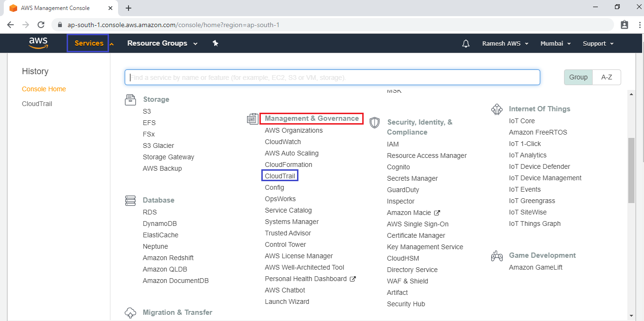Screen dimensions: 644x321
Task: Open S3 Glacier
Action: (x=159, y=146)
